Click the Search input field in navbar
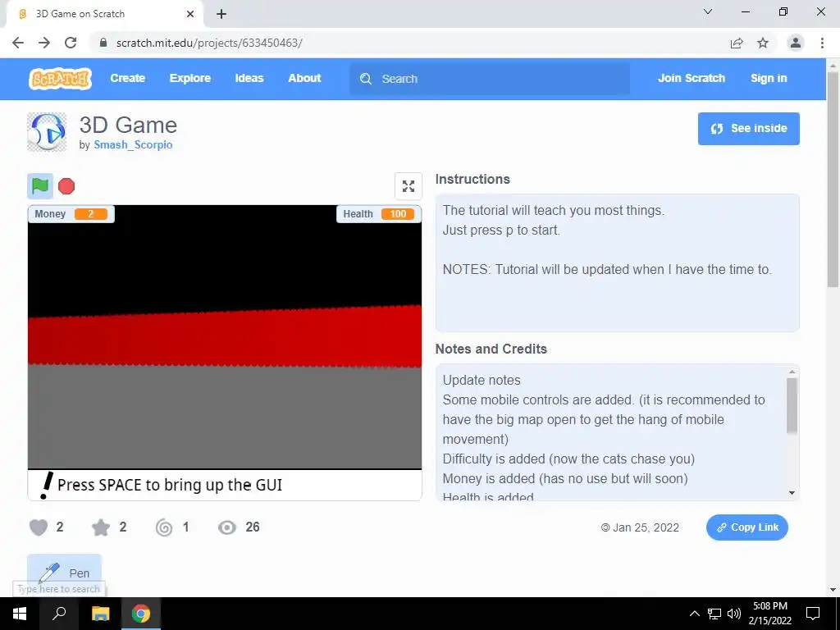Viewport: 840px width, 630px height. pos(490,79)
